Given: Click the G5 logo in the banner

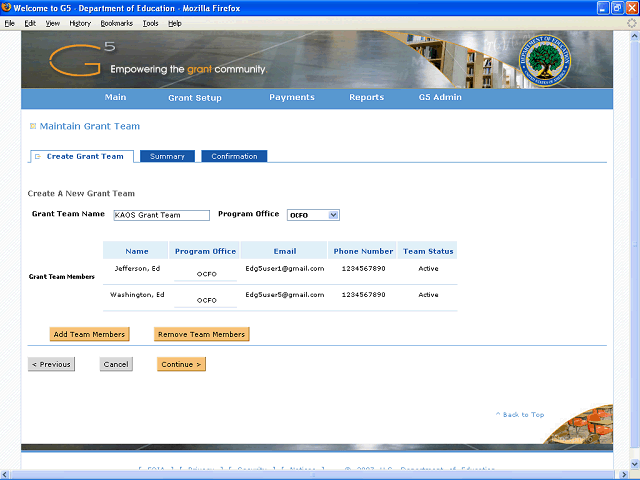Looking at the screenshot, I should pos(82,59).
